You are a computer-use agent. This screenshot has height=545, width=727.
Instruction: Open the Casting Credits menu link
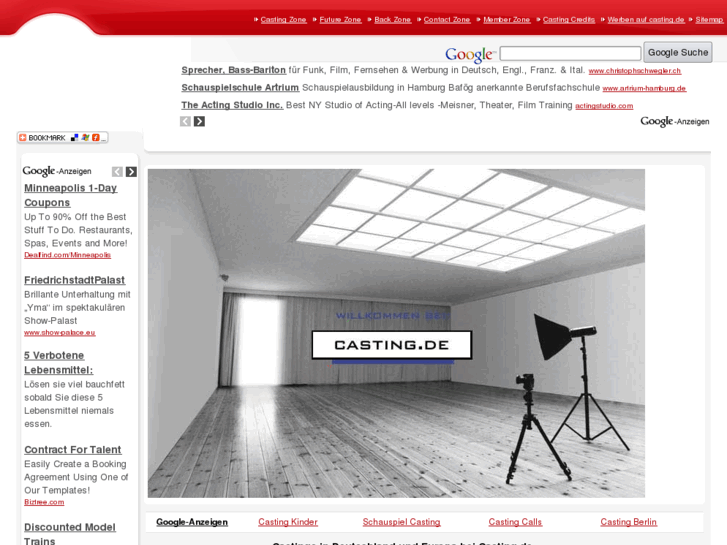[569, 19]
